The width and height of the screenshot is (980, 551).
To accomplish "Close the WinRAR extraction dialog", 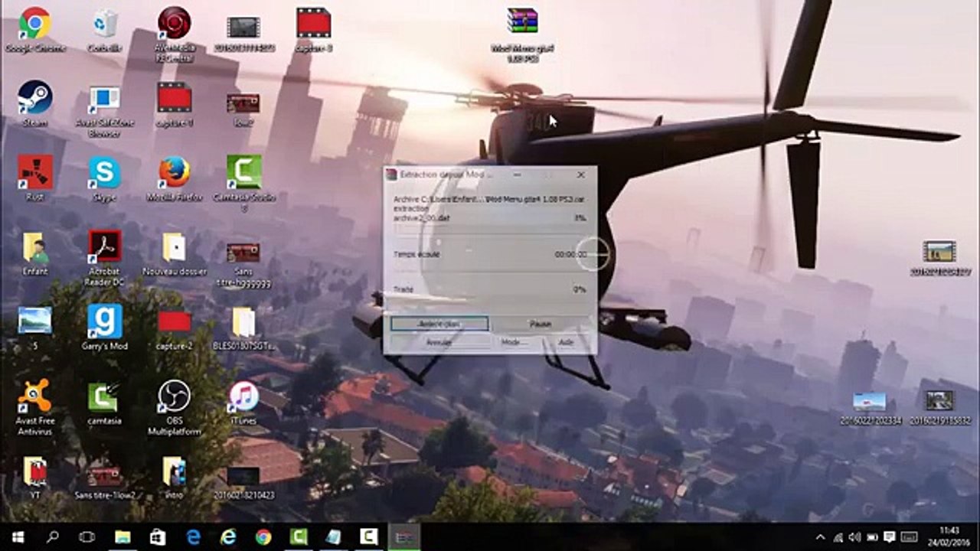I will (x=581, y=174).
